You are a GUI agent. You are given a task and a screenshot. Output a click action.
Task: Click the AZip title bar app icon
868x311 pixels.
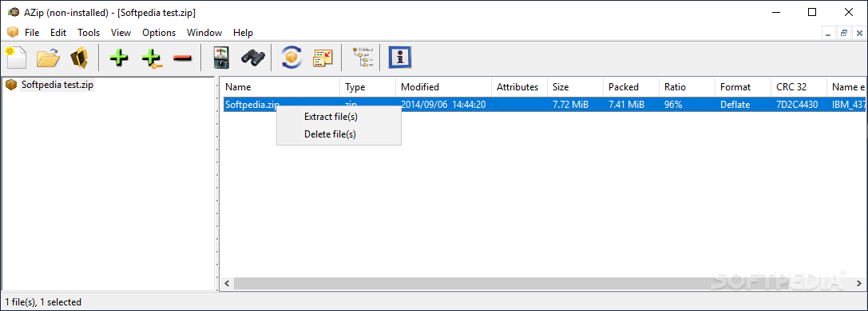pyautogui.click(x=14, y=12)
